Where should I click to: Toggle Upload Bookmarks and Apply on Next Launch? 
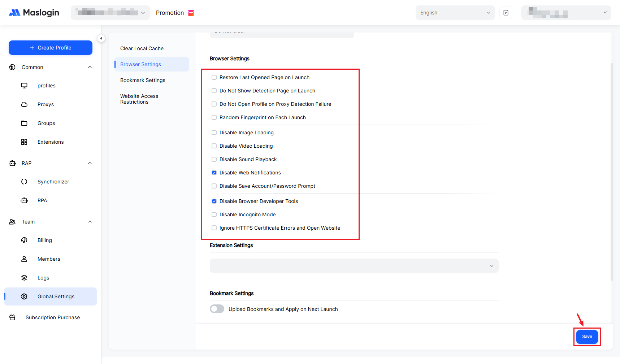[x=217, y=309]
